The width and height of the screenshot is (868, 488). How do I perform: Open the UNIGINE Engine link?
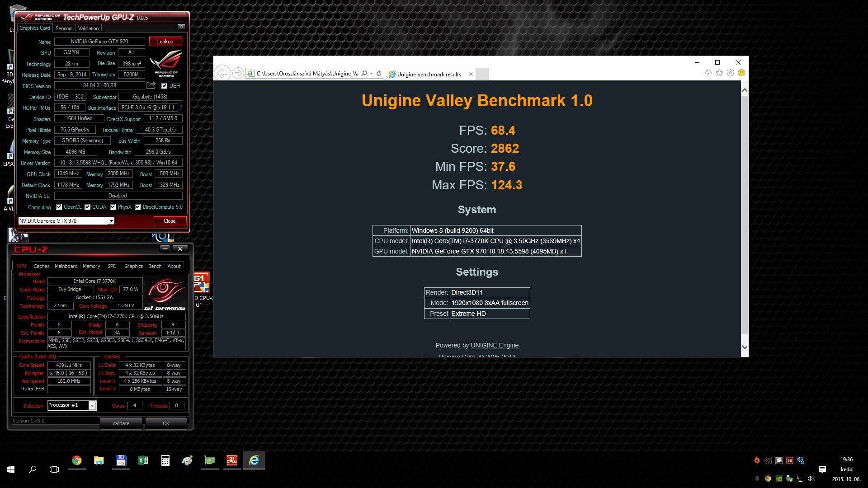(x=495, y=345)
